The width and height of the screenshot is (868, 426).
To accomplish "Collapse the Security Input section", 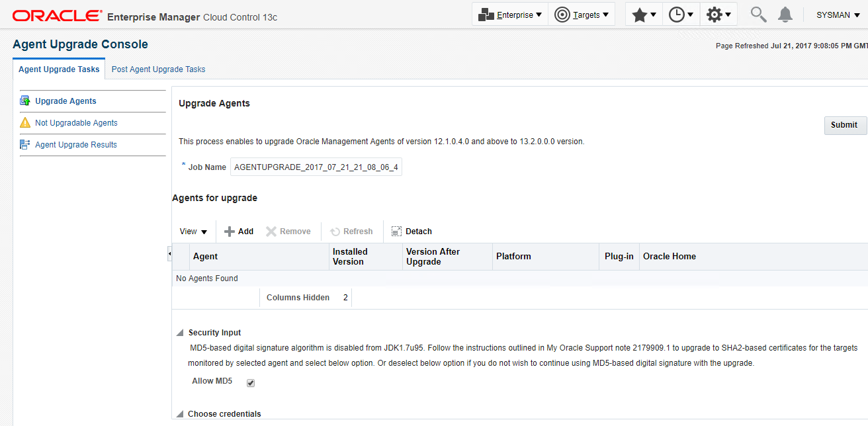I will [179, 332].
